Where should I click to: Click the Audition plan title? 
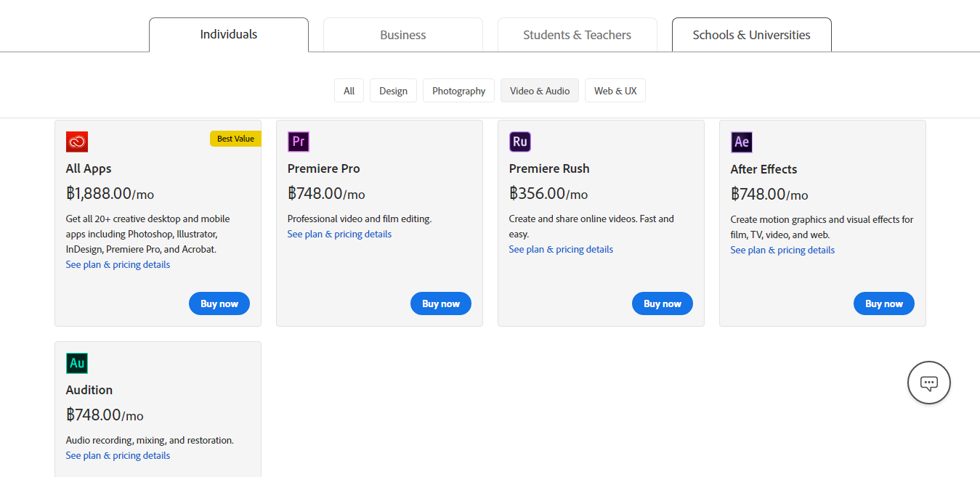pyautogui.click(x=89, y=390)
